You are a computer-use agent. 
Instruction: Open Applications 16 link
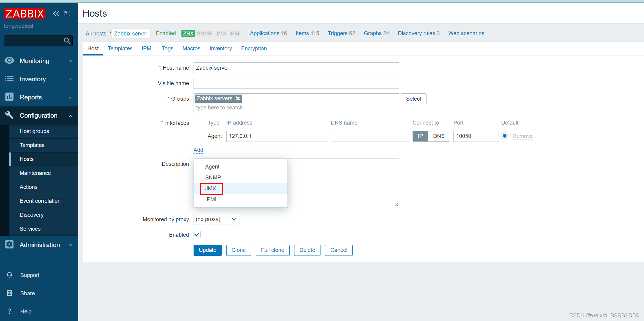pos(268,33)
